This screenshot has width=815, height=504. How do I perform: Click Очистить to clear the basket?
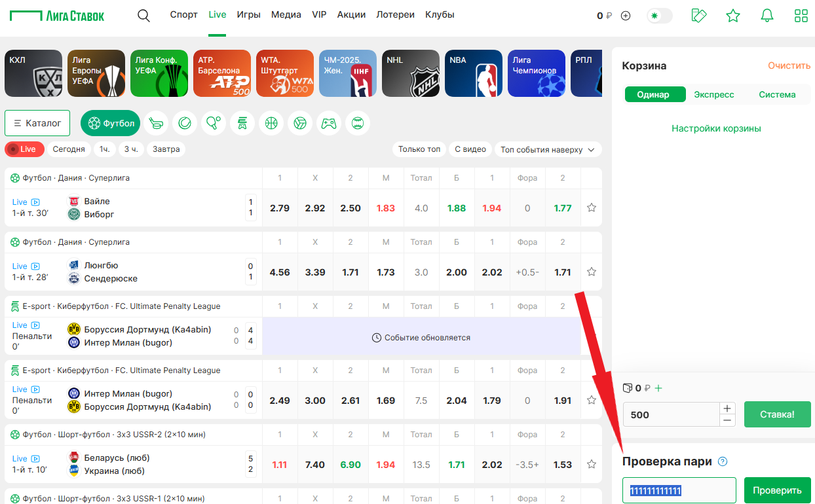(x=789, y=65)
